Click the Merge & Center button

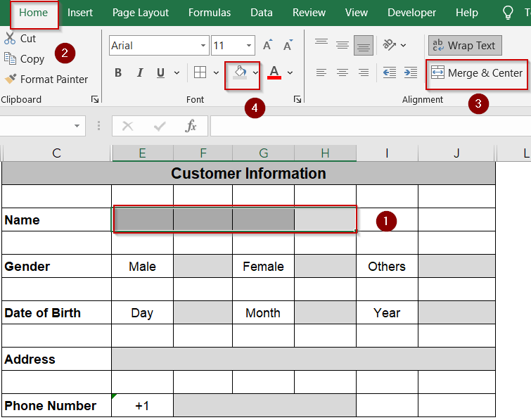[476, 73]
